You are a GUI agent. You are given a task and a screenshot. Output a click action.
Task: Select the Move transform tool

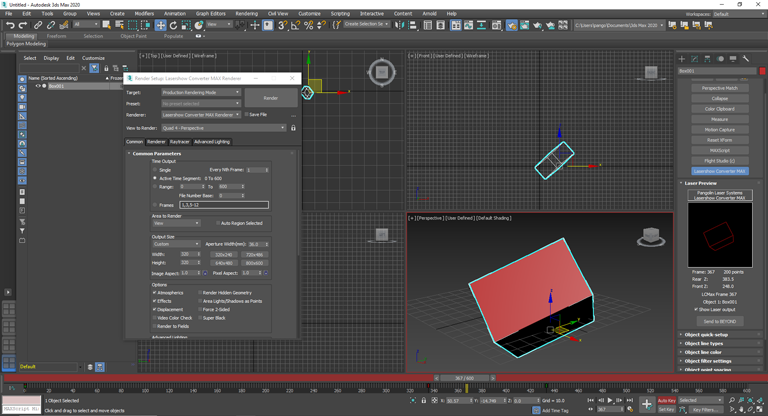(160, 25)
